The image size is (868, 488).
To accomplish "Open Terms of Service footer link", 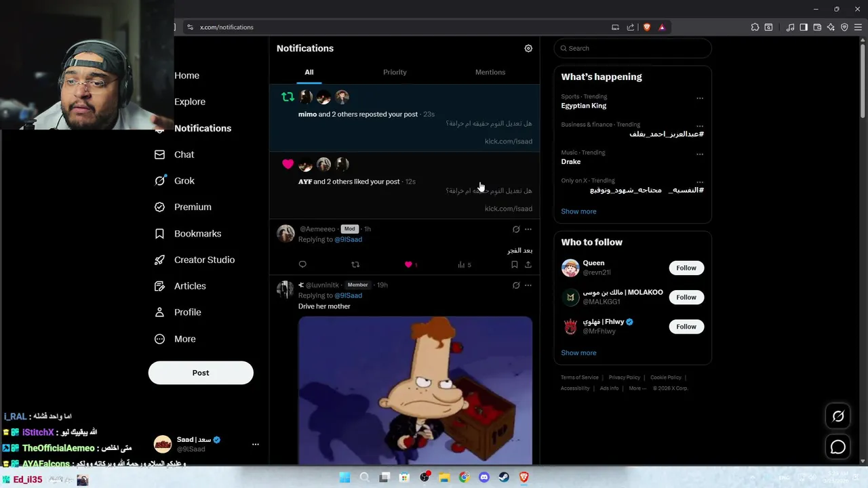I will coord(580,378).
